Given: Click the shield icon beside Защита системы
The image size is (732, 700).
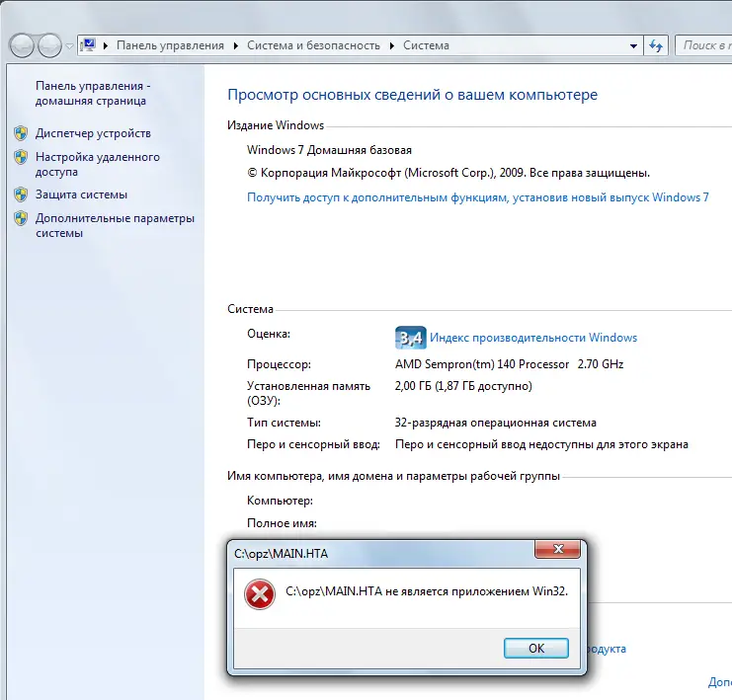Looking at the screenshot, I should 21,194.
